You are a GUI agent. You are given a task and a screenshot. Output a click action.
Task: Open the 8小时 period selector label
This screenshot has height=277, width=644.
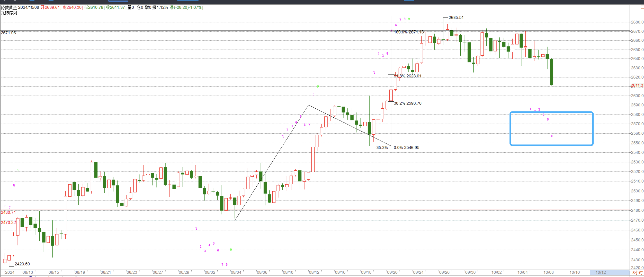tap(637, 272)
